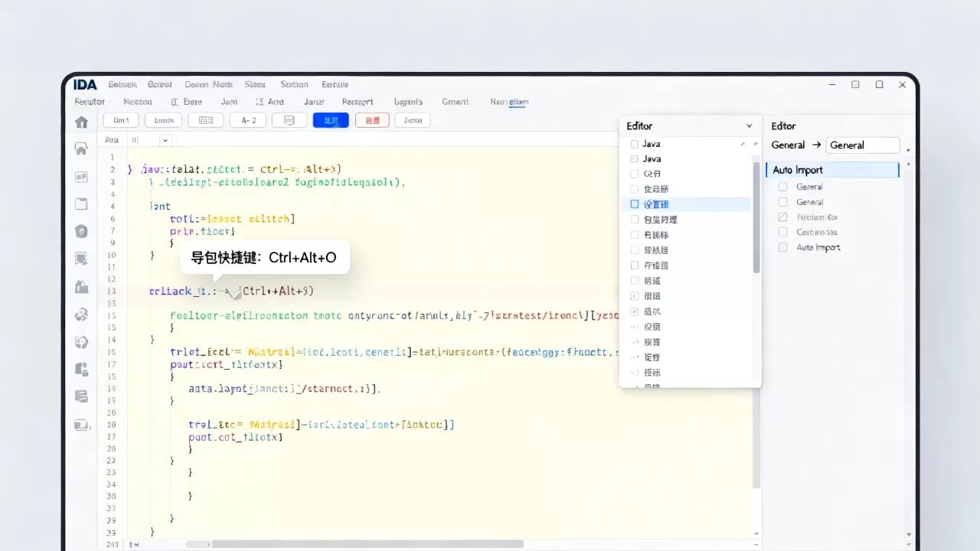Viewport: 980px width, 551px height.
Task: Click the circular target sidebar icon
Action: 81,341
